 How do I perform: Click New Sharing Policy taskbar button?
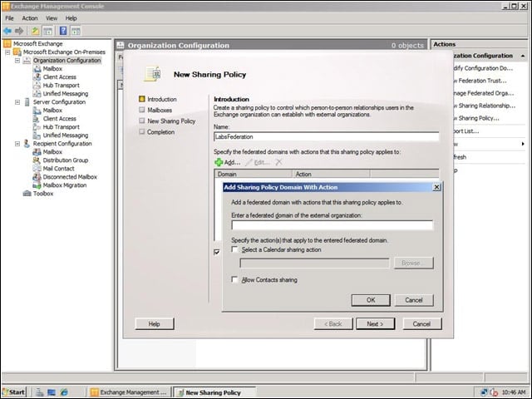(x=214, y=392)
